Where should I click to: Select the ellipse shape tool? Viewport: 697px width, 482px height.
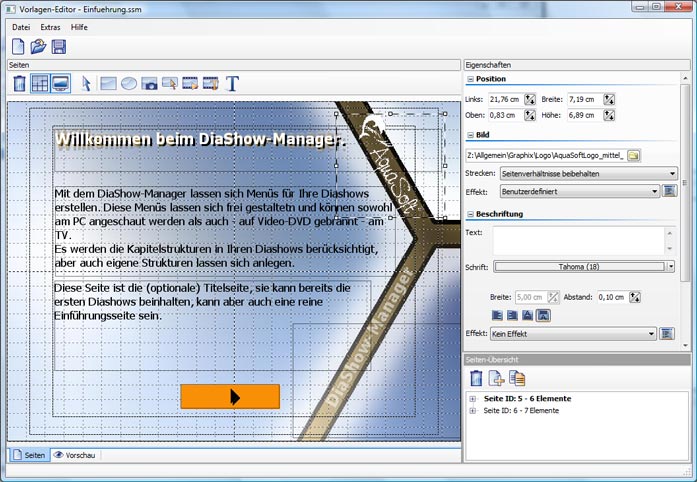coord(129,84)
